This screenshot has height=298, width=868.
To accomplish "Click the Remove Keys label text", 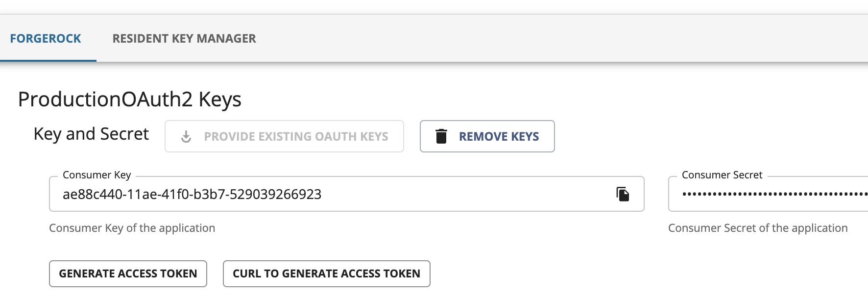I will coord(499,136).
